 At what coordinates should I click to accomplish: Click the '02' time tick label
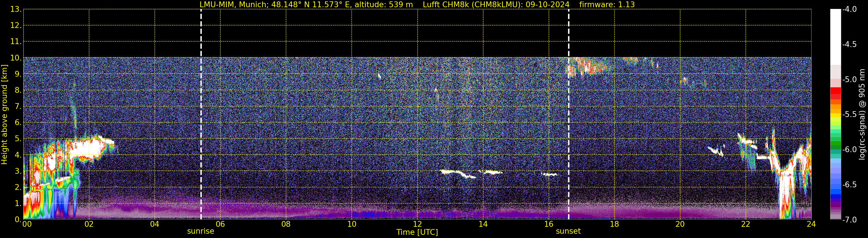pyautogui.click(x=89, y=224)
